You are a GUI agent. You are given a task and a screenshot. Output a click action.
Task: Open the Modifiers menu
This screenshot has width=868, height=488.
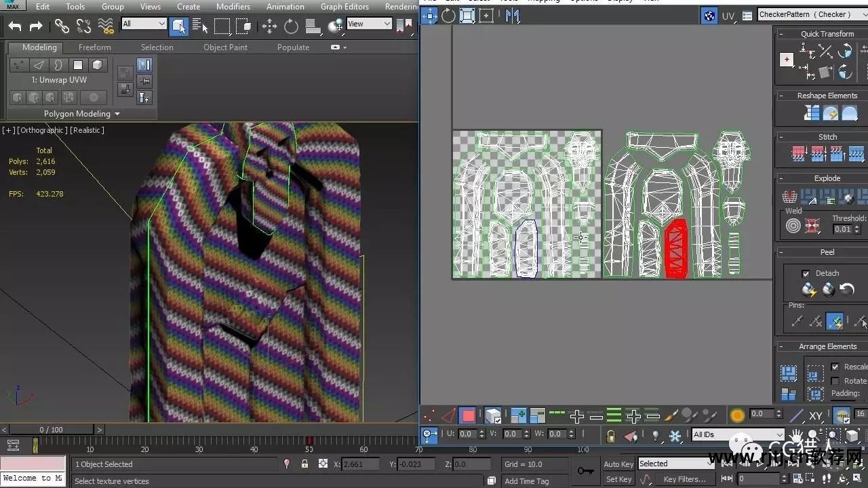pos(233,6)
